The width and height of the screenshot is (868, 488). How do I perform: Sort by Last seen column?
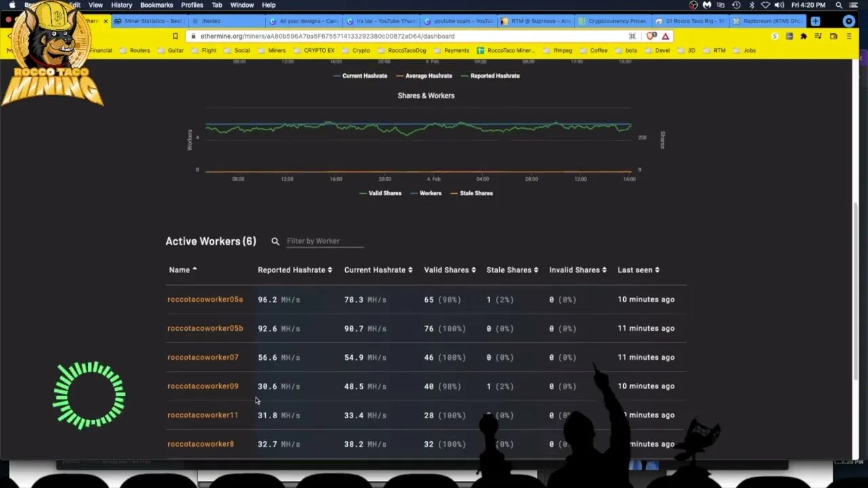(x=639, y=270)
